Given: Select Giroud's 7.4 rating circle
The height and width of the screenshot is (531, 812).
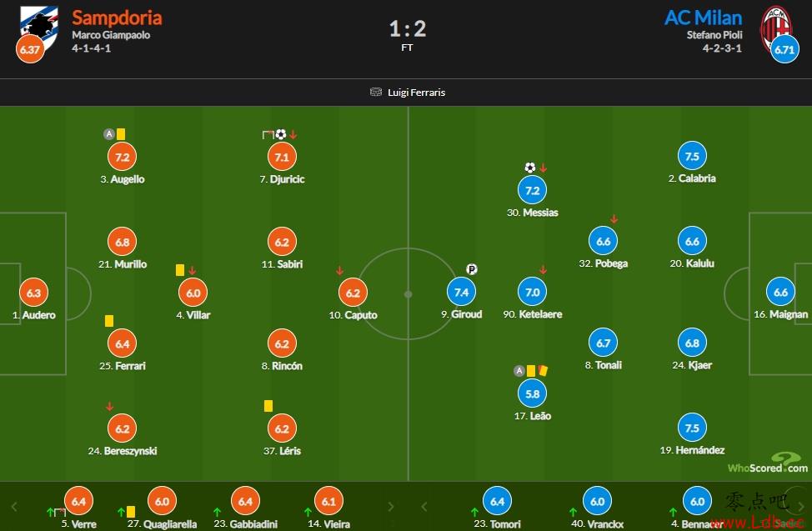Looking at the screenshot, I should (x=461, y=293).
